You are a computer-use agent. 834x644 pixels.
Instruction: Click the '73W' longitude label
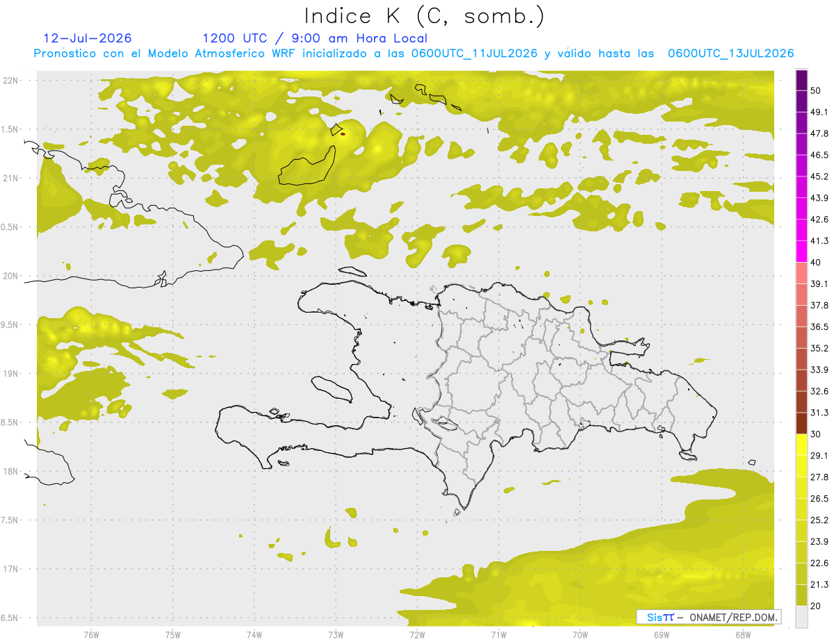336,635
